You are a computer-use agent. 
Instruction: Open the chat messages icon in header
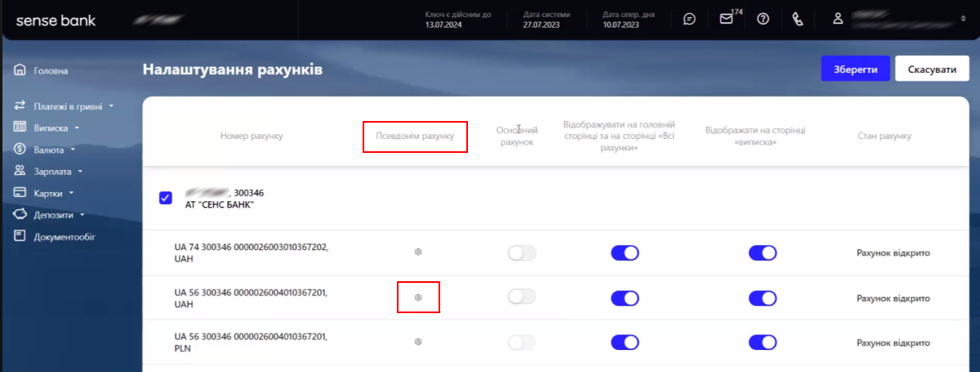(x=689, y=19)
